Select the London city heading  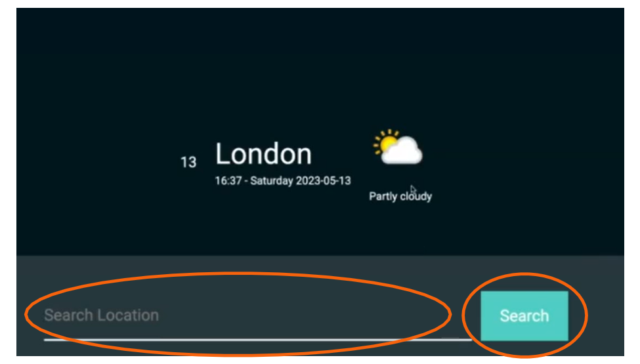click(264, 154)
